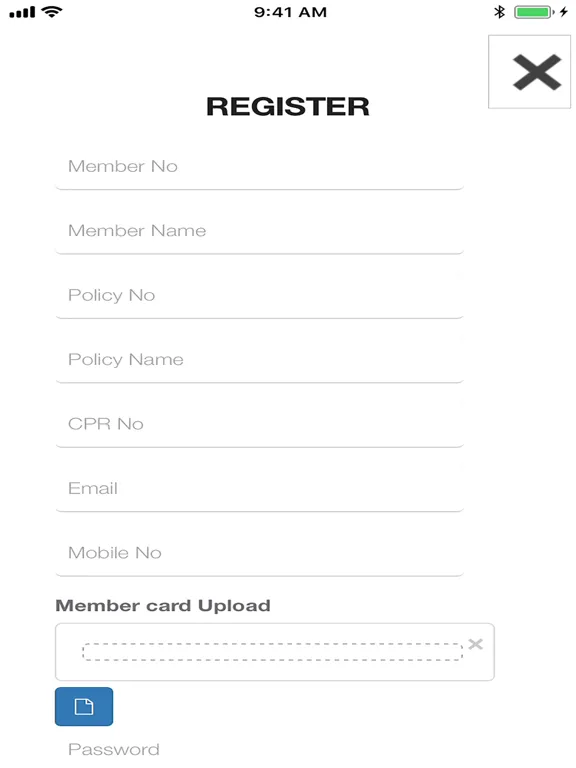Tap the Wi-Fi status icon
The width and height of the screenshot is (576, 768).
pos(52,11)
